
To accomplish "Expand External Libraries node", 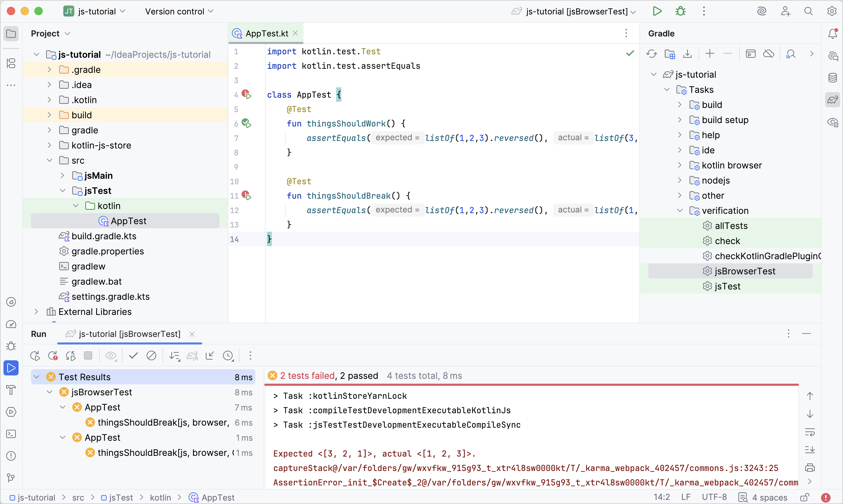I will pyautogui.click(x=36, y=311).
